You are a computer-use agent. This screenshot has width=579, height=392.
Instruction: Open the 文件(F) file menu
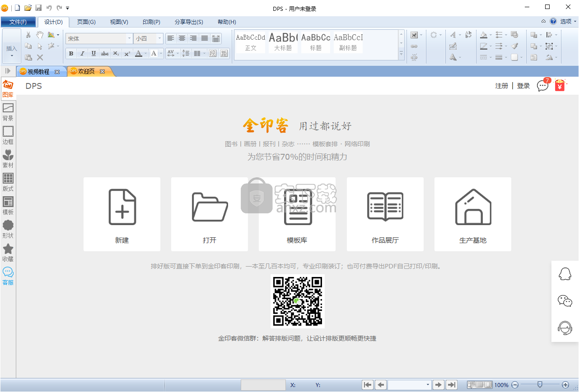[x=18, y=22]
